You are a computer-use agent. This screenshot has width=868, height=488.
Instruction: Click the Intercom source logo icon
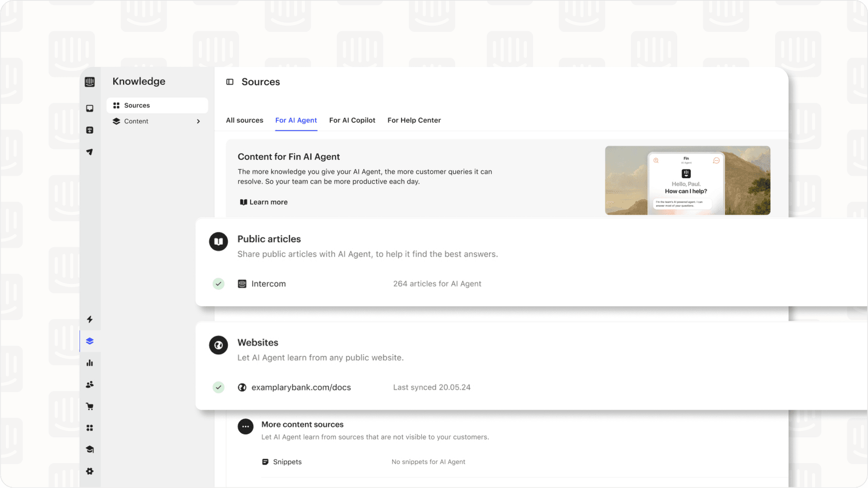pyautogui.click(x=242, y=284)
